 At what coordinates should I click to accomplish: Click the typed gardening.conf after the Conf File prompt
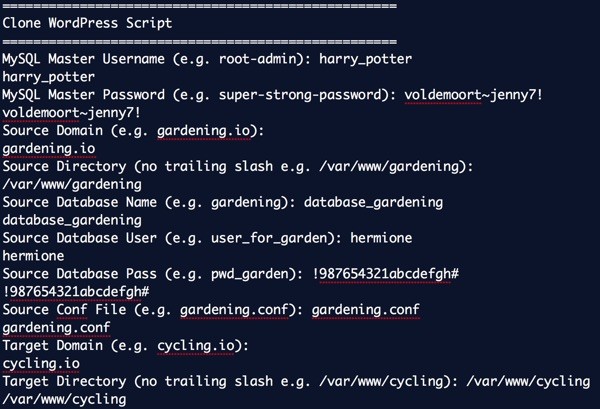(366, 310)
